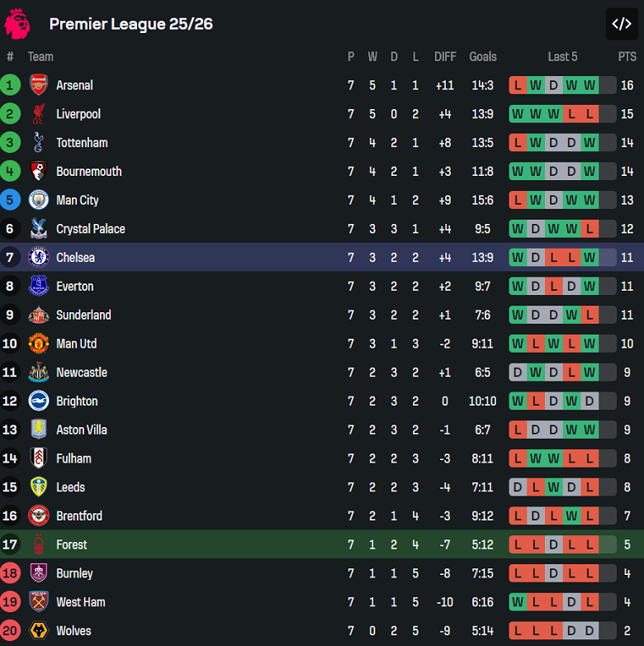Open the Crystal Palace team link

click(90, 229)
